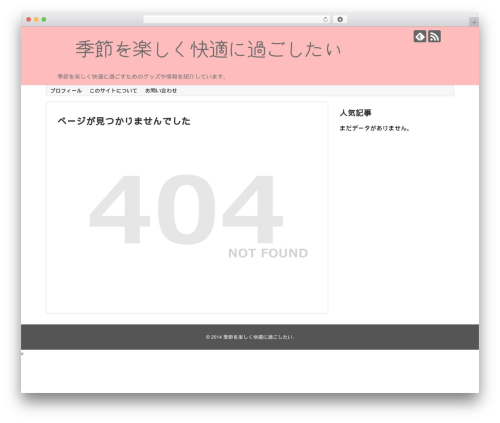Click the round button beside the address bar
This screenshot has height=423, width=500.
coord(340,19)
